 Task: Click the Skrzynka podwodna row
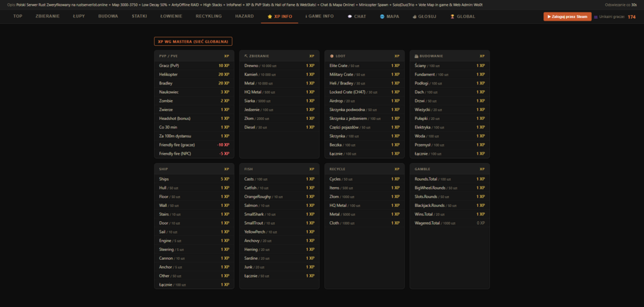(365, 110)
